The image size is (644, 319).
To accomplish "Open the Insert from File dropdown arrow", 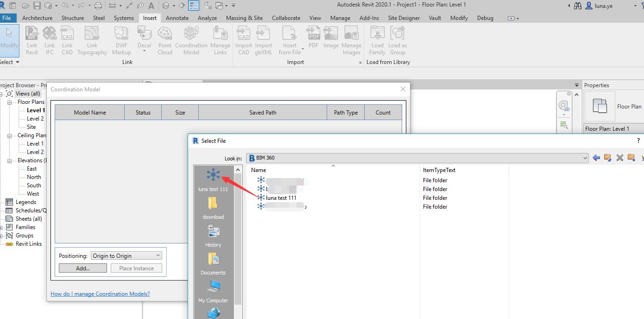I will (303, 49).
